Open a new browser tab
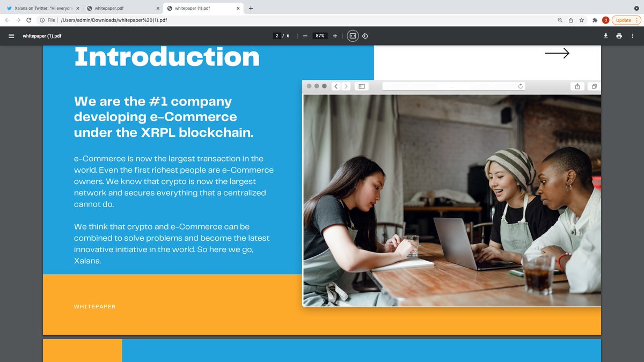644x362 pixels. point(251,8)
